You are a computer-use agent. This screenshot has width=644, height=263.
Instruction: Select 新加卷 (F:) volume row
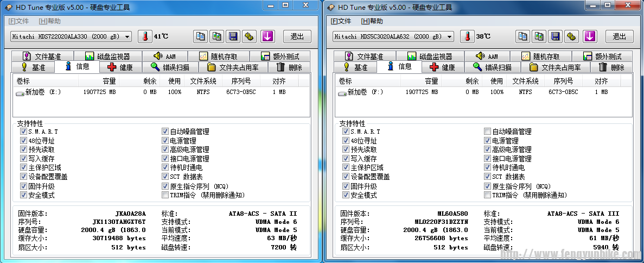[x=365, y=92]
